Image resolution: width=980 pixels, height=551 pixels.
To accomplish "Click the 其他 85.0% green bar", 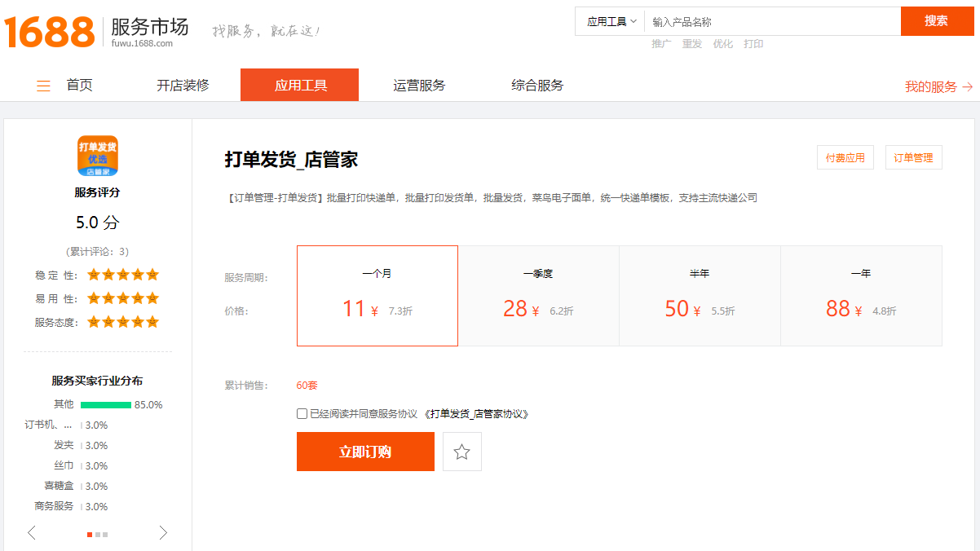I will pyautogui.click(x=106, y=404).
